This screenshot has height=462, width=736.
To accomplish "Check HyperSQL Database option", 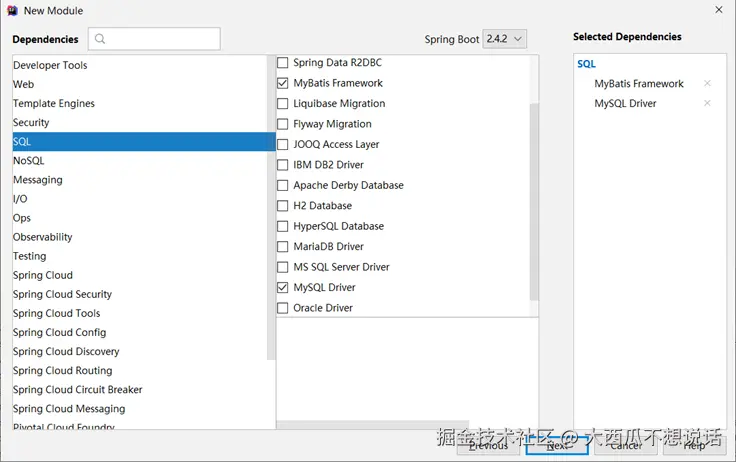I will point(283,226).
